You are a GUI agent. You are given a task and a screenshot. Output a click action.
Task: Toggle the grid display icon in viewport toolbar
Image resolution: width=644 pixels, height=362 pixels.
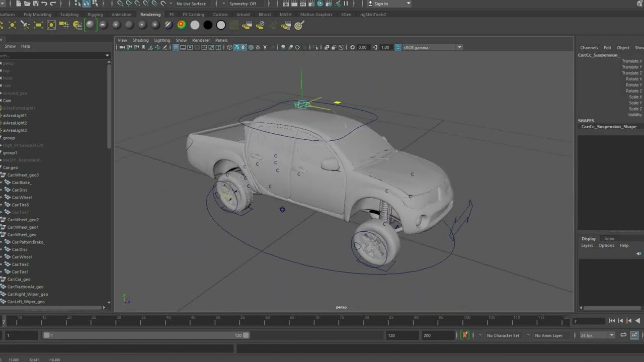(x=176, y=47)
